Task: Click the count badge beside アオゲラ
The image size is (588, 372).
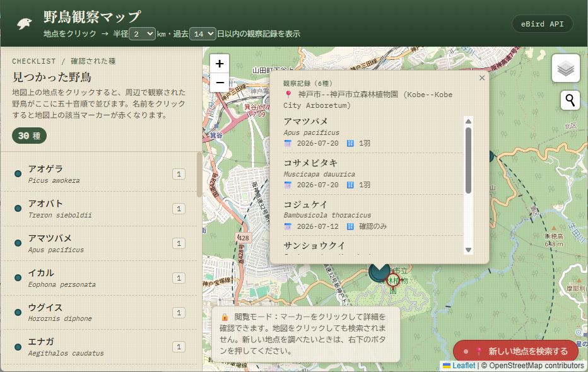Action: click(179, 174)
